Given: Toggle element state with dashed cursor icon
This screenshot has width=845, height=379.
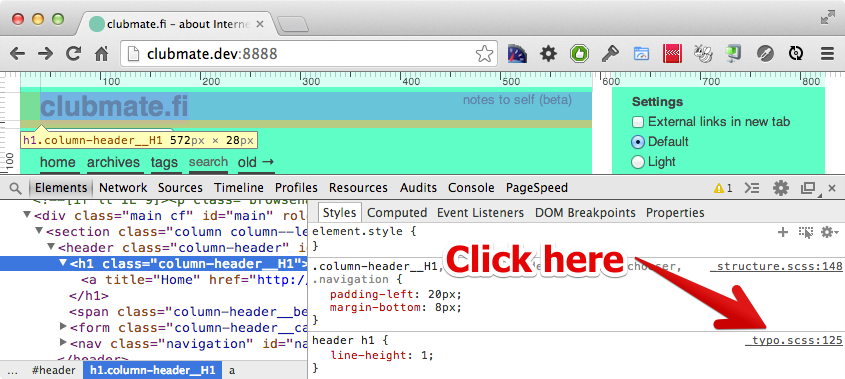Looking at the screenshot, I should pyautogui.click(x=806, y=233).
